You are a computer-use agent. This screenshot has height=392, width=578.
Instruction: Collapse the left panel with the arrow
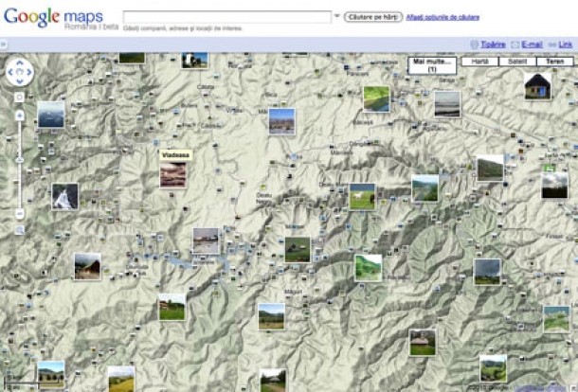[4, 45]
